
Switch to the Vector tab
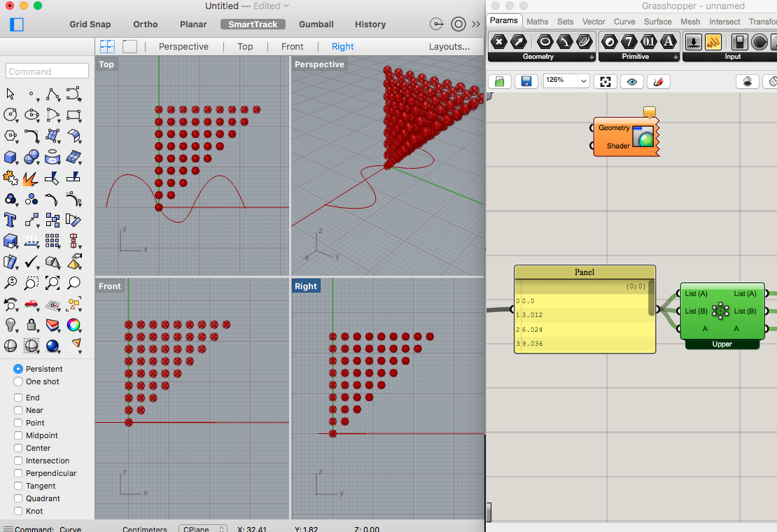tap(594, 22)
